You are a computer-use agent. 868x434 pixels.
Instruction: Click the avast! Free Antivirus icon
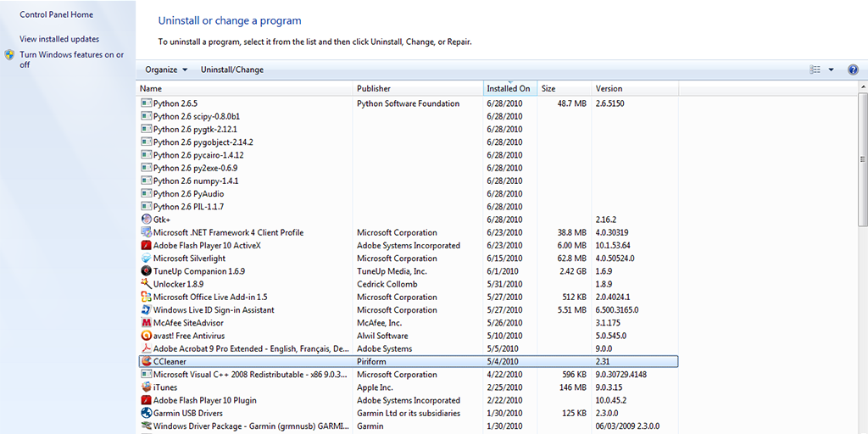click(146, 336)
